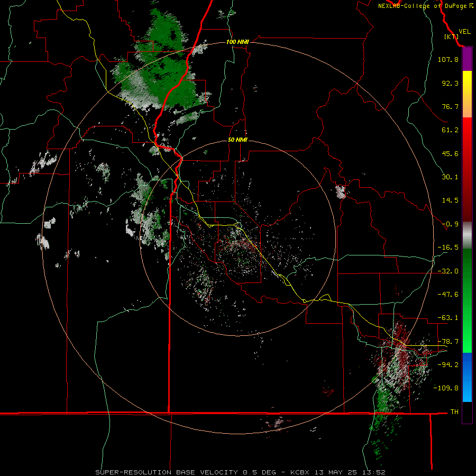This screenshot has height=476, width=476.
Task: Click the -109.8 velocity scale value
Action: coord(446,388)
